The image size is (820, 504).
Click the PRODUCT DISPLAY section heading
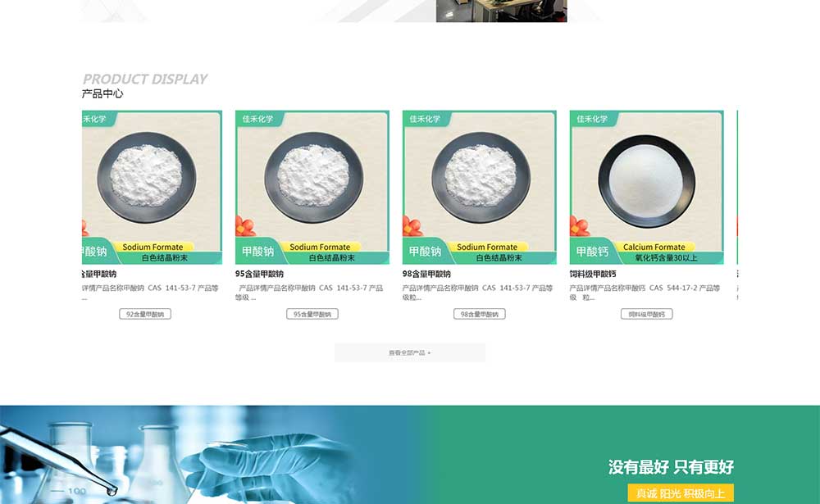(145, 79)
